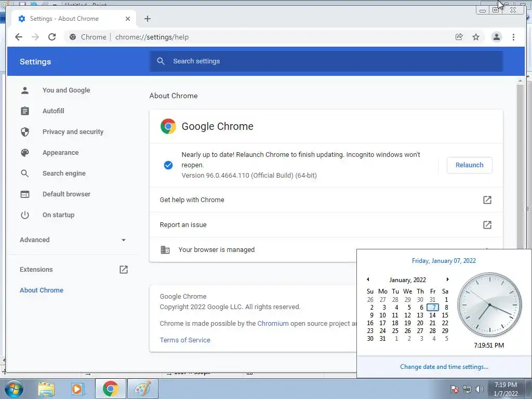Select About Chrome in sidebar
Image resolution: width=532 pixels, height=399 pixels.
(x=42, y=290)
